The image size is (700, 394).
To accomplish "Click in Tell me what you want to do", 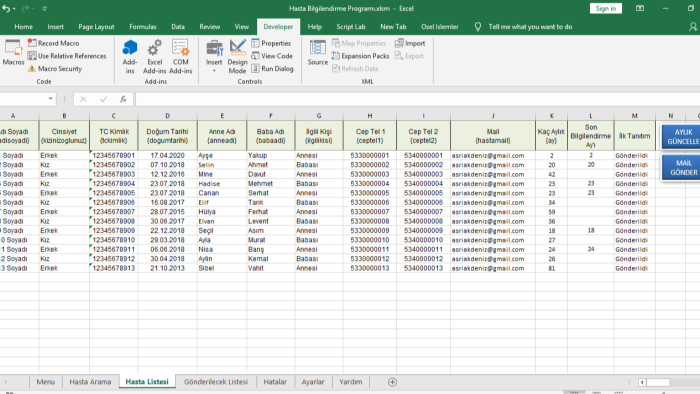I will 530,27.
